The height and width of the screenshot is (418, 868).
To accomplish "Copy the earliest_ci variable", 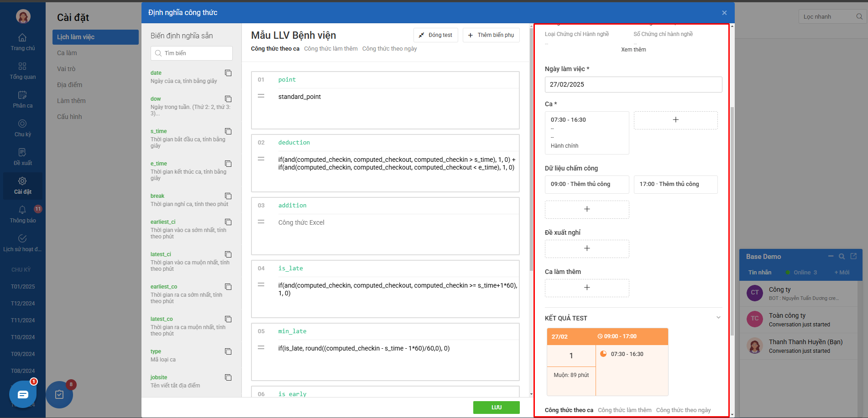I will pos(228,222).
